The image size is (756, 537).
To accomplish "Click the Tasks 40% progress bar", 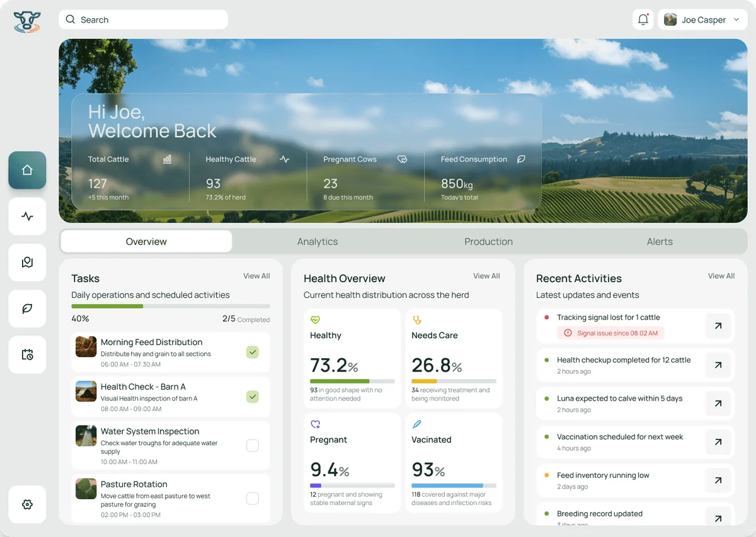I will (171, 306).
